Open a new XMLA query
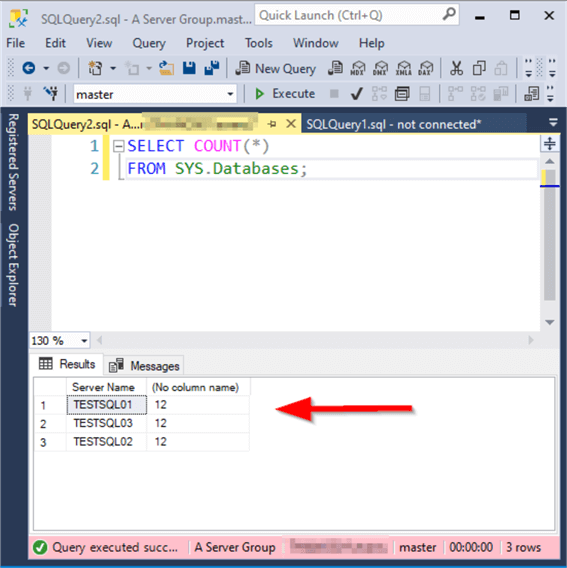 [x=403, y=68]
